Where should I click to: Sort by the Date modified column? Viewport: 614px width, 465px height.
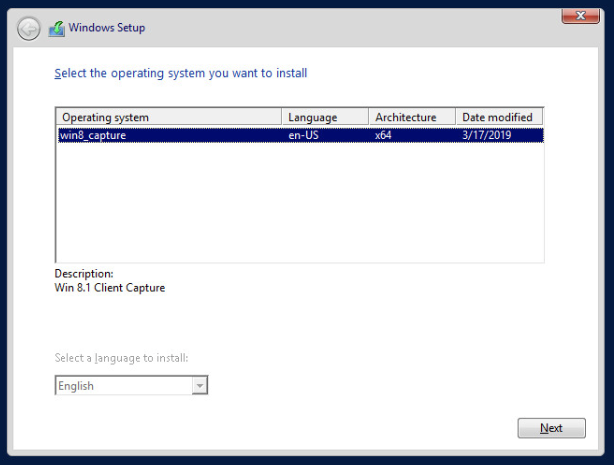click(499, 117)
